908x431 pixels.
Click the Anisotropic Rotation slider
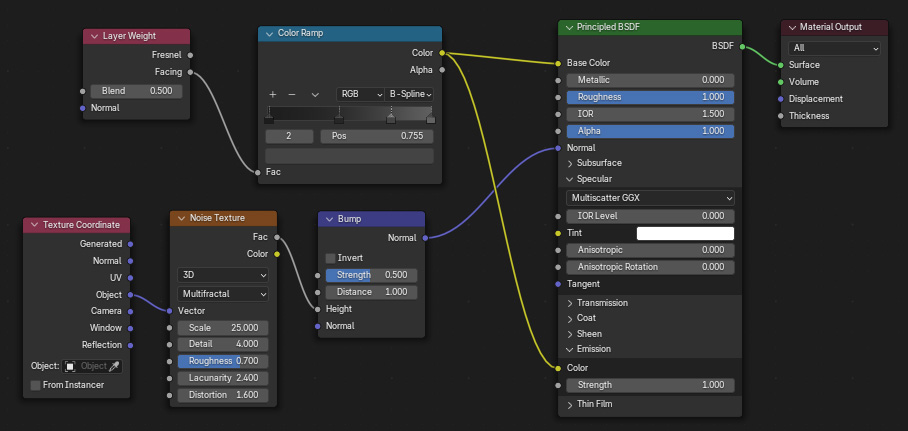(x=650, y=267)
